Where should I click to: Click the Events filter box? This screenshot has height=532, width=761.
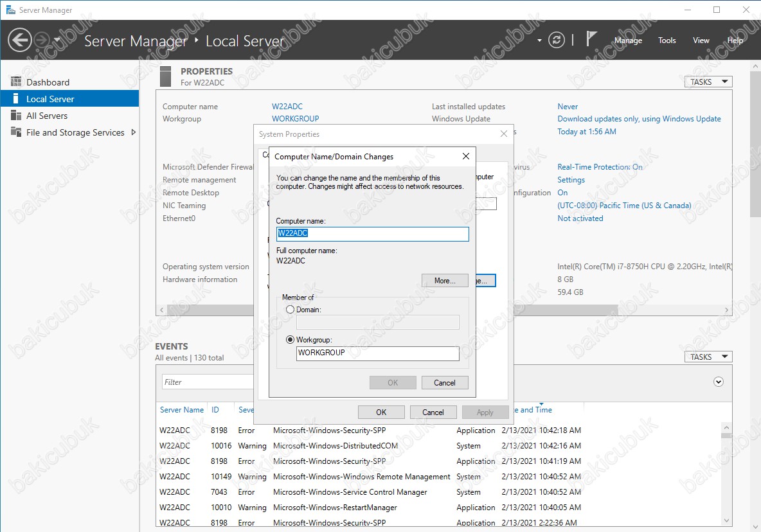[208, 382]
